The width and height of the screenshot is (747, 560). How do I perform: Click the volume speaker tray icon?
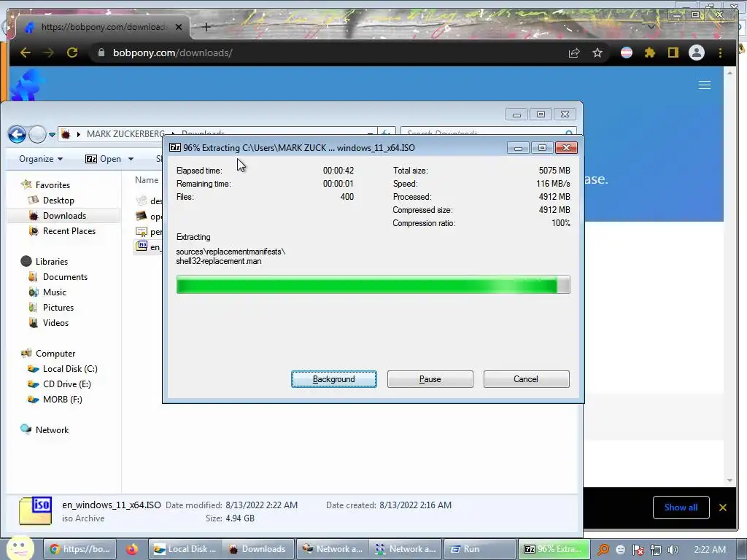(x=673, y=550)
